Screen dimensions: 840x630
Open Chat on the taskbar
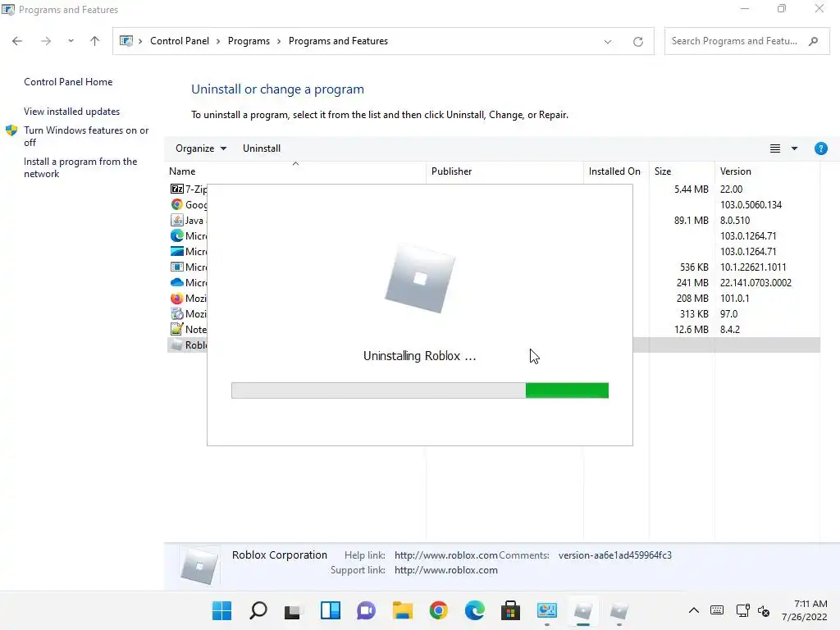367,610
